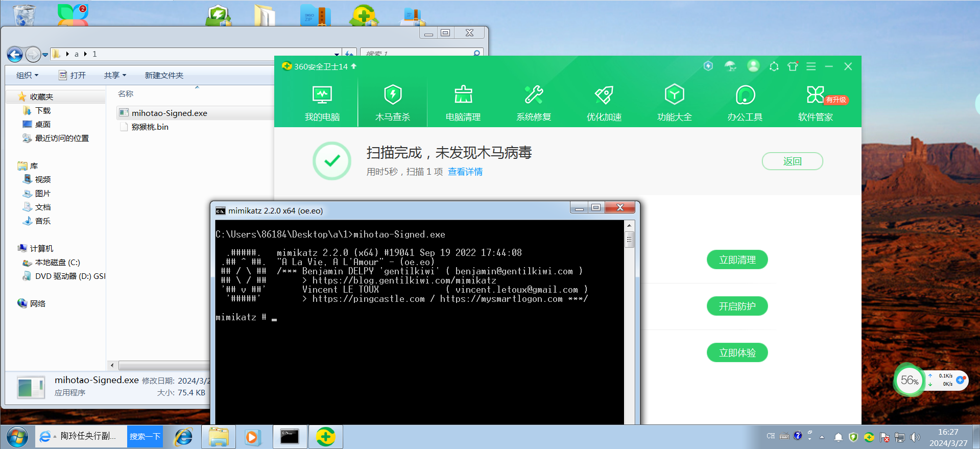Click 360 floating ball 56% widget
The height and width of the screenshot is (449, 980).
910,380
